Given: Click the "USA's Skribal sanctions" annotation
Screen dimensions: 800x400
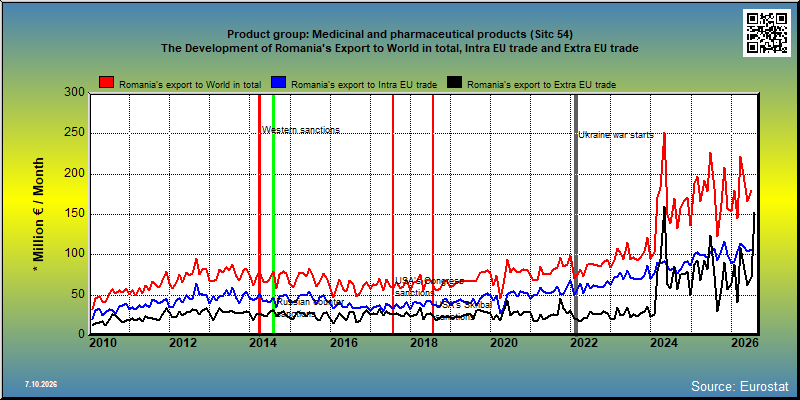Looking at the screenshot, I should click(463, 310).
